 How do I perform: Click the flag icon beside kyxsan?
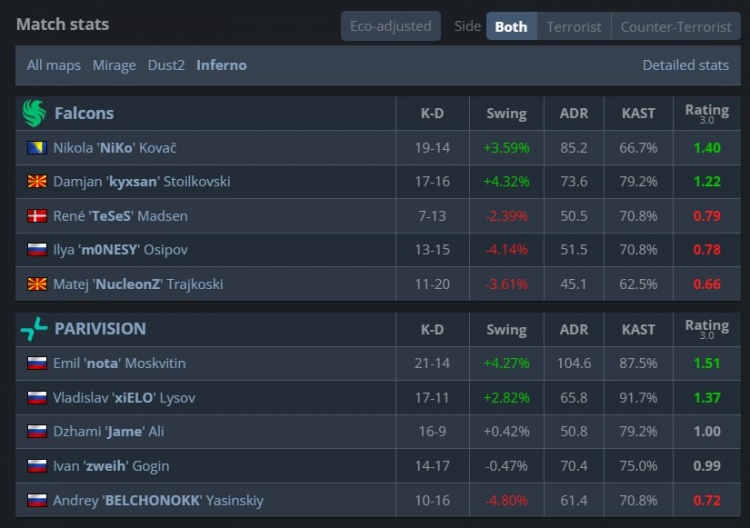[37, 182]
